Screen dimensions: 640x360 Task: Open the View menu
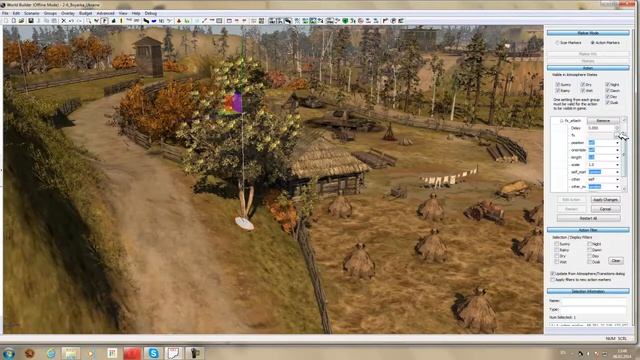pos(123,13)
